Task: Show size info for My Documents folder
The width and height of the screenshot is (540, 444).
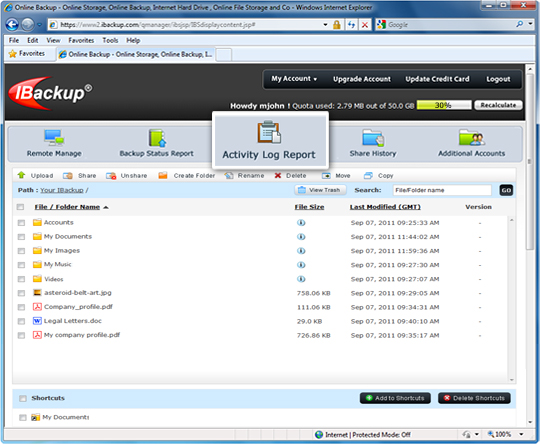Action: tap(301, 237)
